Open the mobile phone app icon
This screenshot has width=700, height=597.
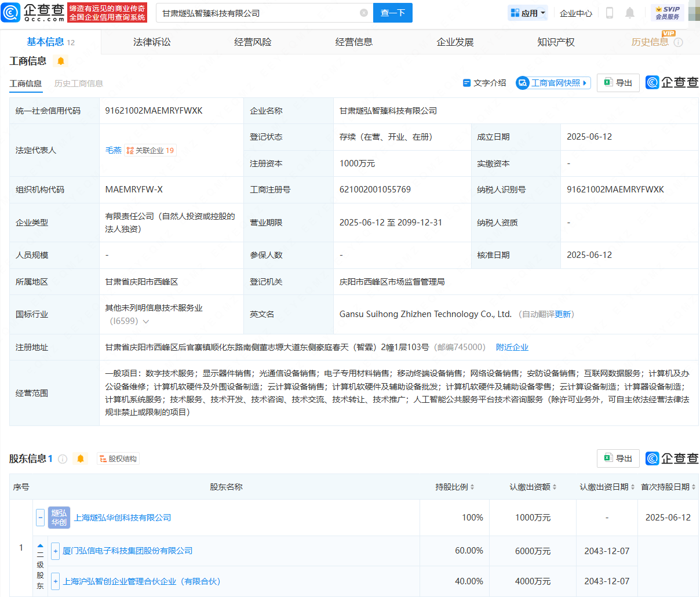609,13
